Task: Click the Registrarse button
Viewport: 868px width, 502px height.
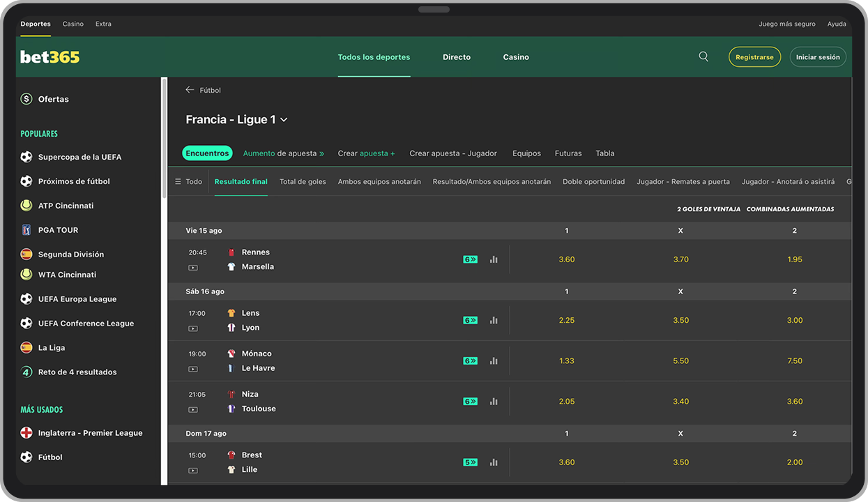Action: pos(754,57)
